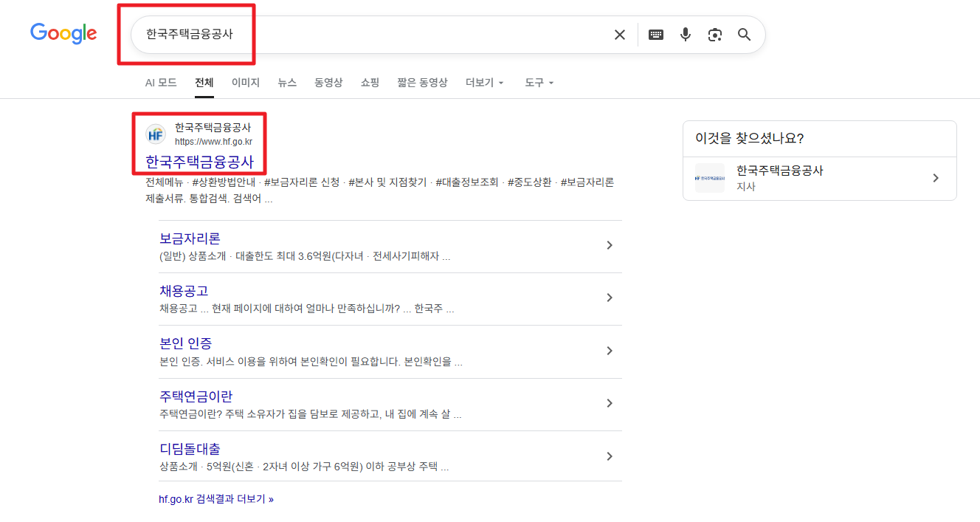Open the on-screen keyboard icon
The width and height of the screenshot is (980, 522).
point(655,34)
